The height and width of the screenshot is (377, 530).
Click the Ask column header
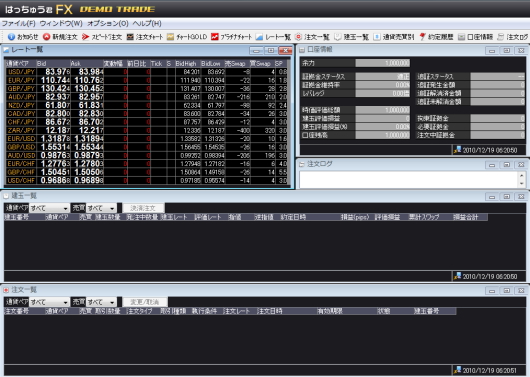(87, 64)
